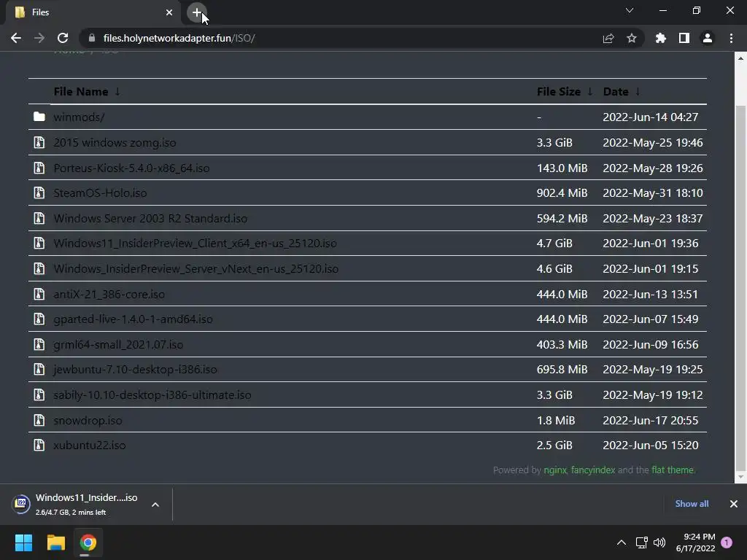Download Porteus-Kiosk-5.4.0-x86_64.iso

click(131, 168)
